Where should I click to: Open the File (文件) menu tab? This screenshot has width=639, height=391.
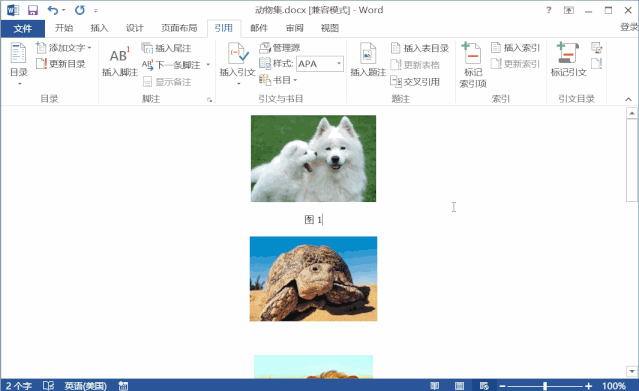tap(22, 28)
